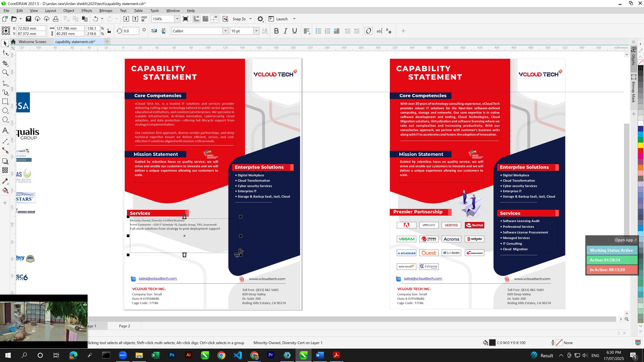Toggle Underline formatting
Image resolution: width=644 pixels, height=362 pixels.
click(294, 31)
